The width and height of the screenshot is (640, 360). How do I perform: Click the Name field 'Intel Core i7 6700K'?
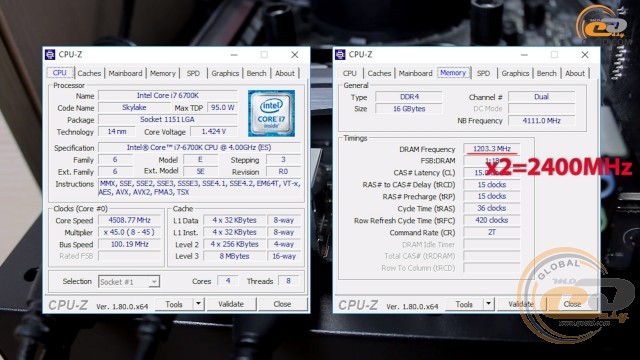(x=168, y=96)
